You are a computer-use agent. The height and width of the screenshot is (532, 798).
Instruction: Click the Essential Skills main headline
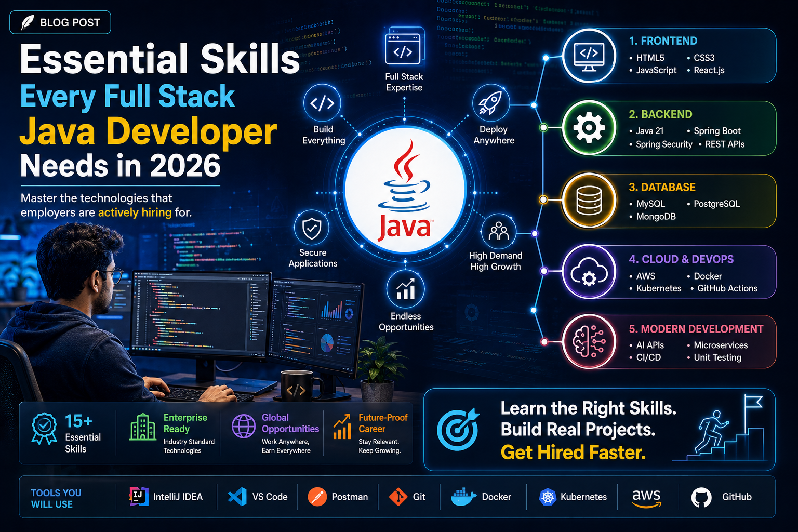coord(160,59)
